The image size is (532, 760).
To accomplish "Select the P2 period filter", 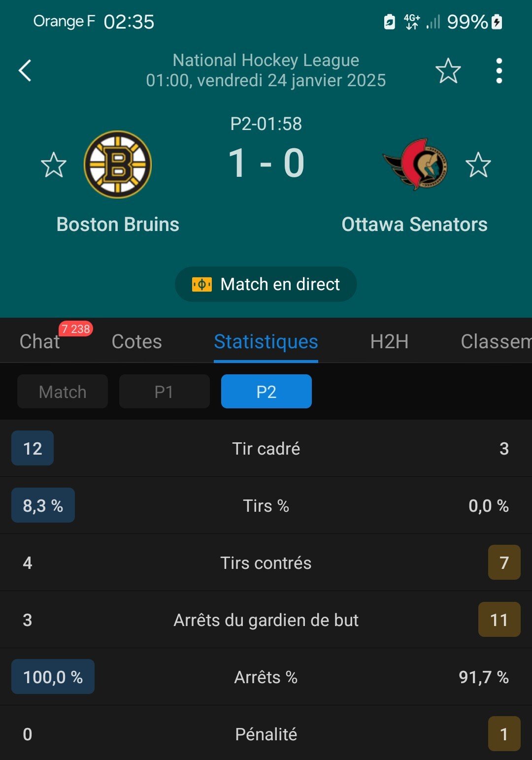I will pyautogui.click(x=266, y=392).
